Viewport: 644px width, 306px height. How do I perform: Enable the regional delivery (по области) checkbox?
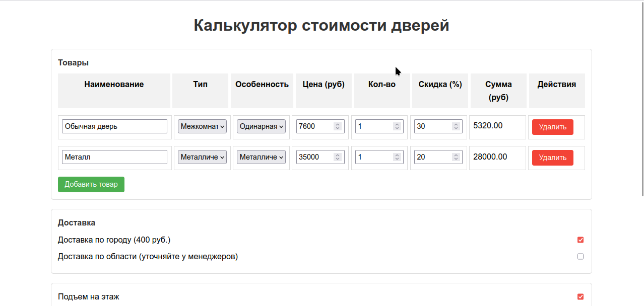coord(581,257)
